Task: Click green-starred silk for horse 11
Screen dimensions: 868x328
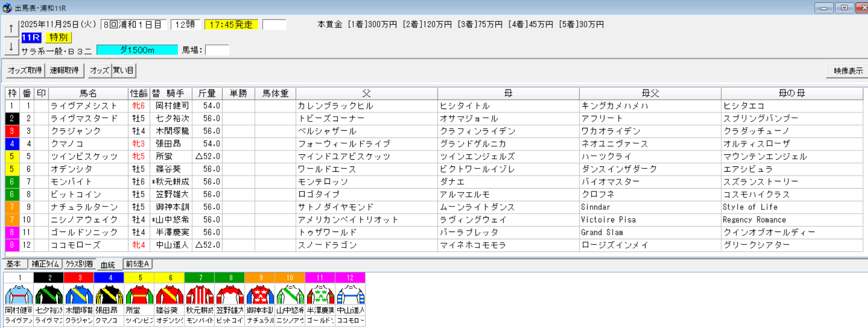Action: (x=321, y=294)
